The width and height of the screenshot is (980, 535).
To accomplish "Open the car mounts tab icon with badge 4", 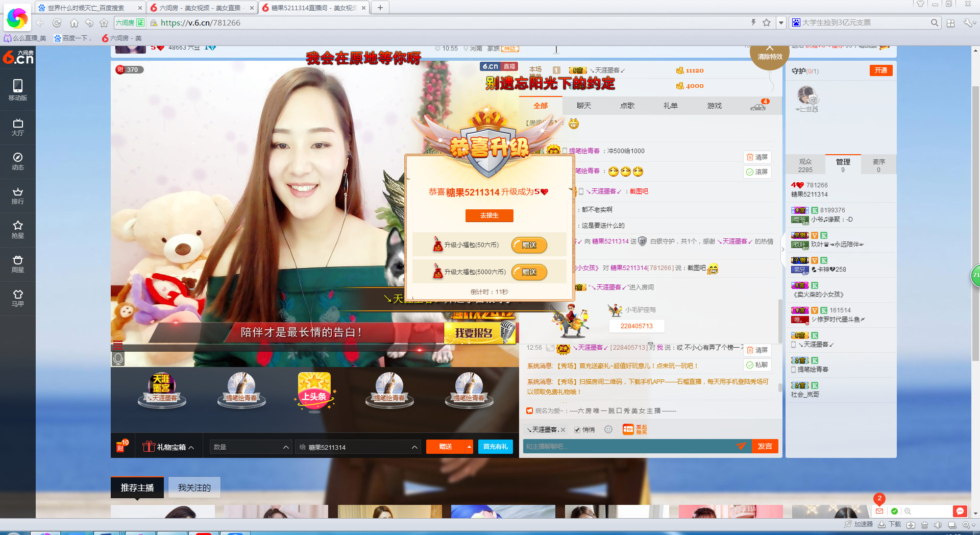I will [759, 105].
